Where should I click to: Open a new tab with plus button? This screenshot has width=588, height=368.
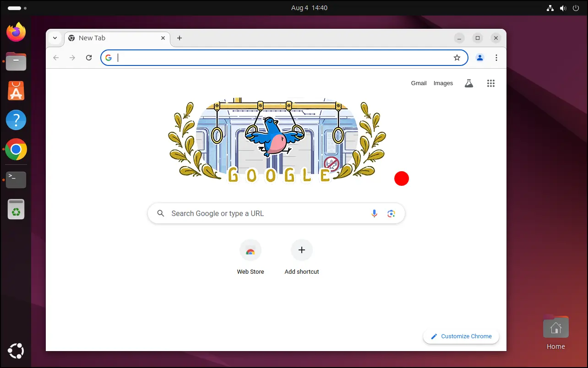180,38
